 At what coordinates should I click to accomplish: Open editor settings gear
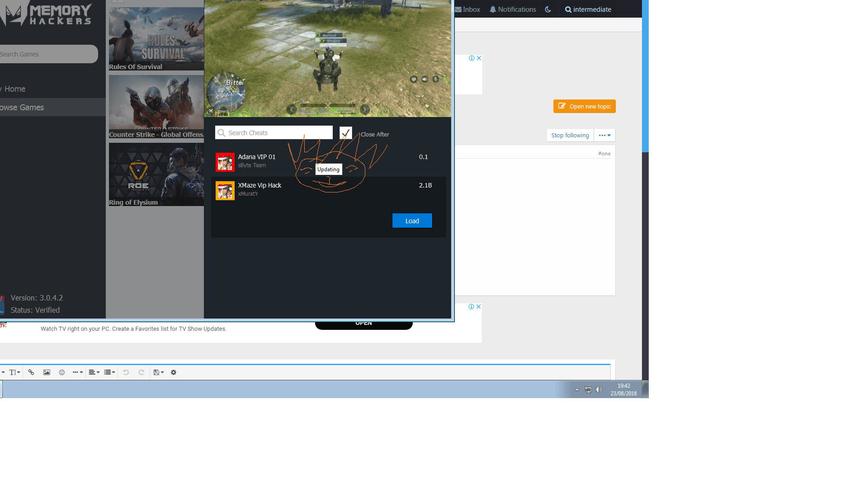pos(174,372)
